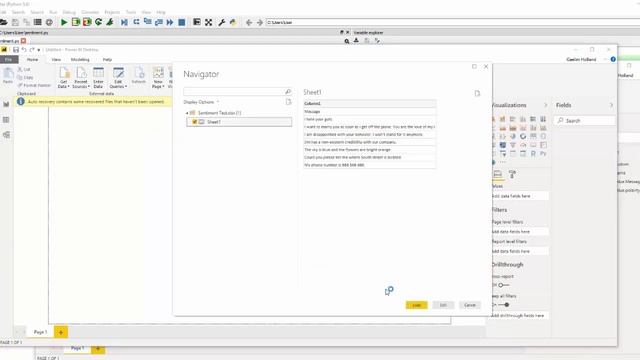Select the Page 1 tab at the bottom
The height and width of the screenshot is (360, 640).
pyautogui.click(x=40, y=332)
